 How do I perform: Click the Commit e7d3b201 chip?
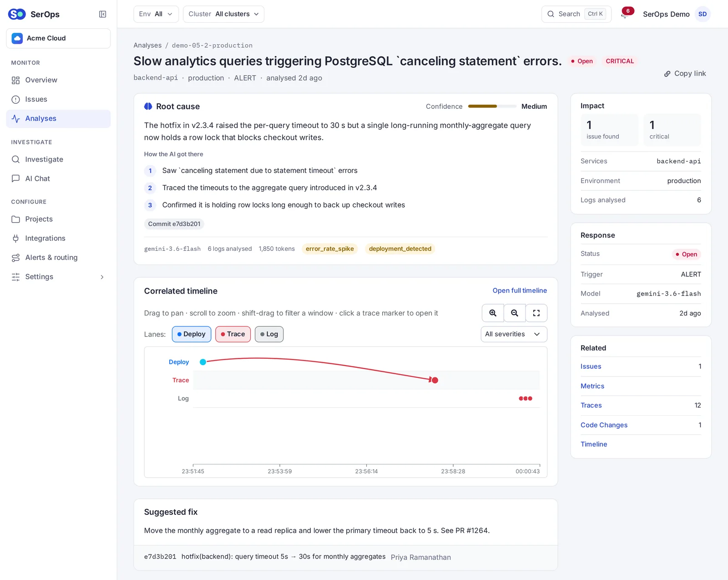pos(174,224)
